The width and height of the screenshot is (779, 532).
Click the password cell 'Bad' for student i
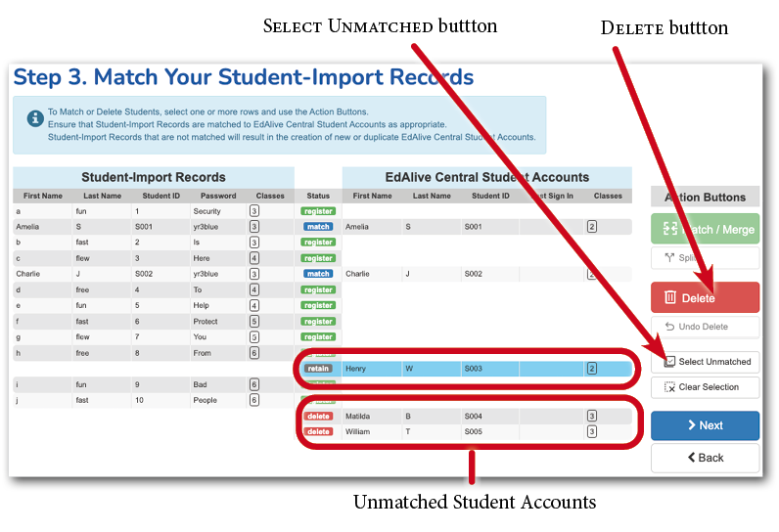(200, 384)
